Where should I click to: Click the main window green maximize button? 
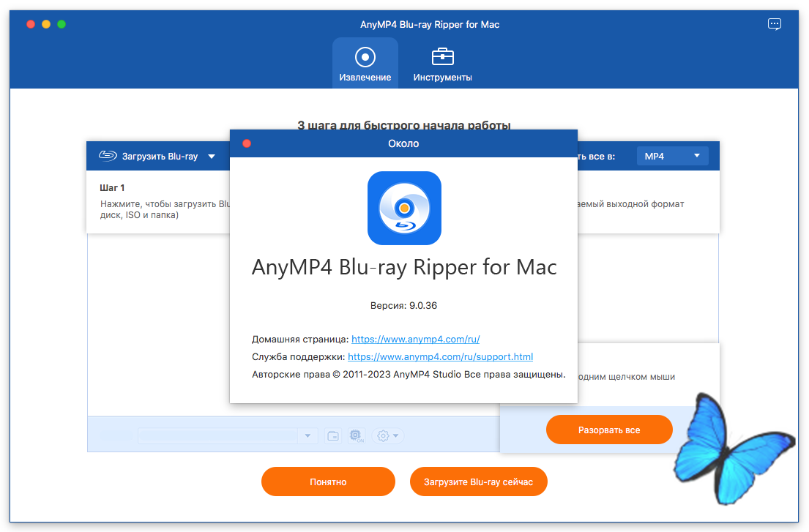(x=61, y=24)
